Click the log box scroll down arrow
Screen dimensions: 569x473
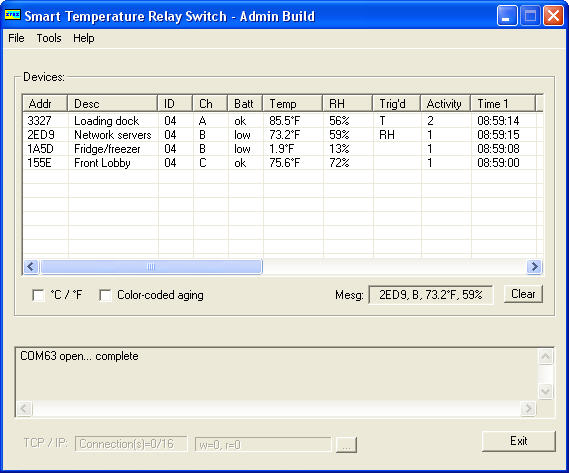[545, 391]
